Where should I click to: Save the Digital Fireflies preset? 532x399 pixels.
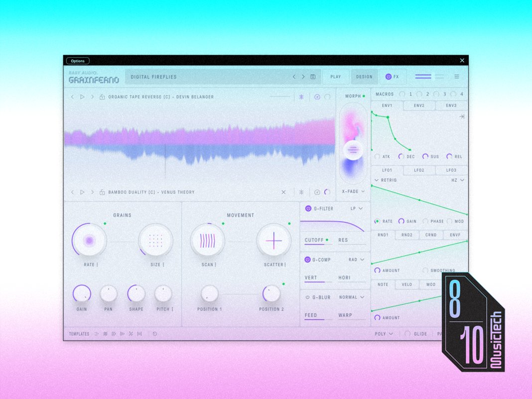[313, 77]
